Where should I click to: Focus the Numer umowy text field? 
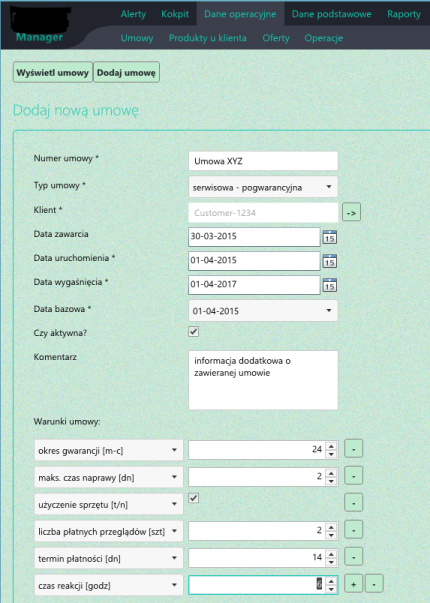(x=263, y=161)
